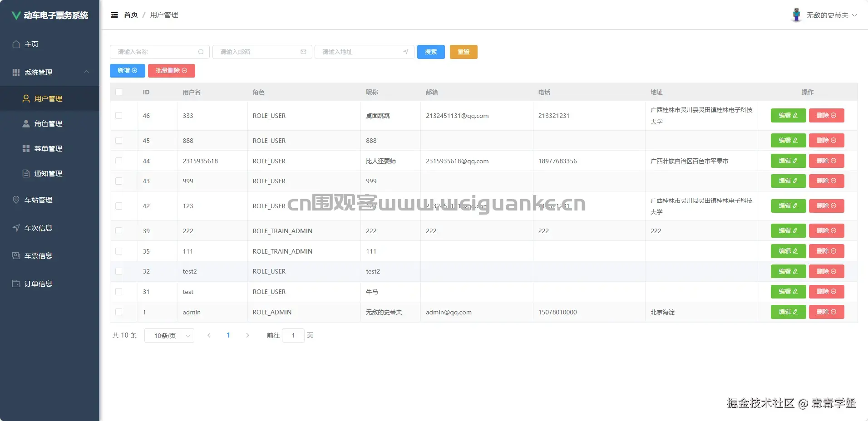Delete the user with ID 45

click(x=827, y=141)
